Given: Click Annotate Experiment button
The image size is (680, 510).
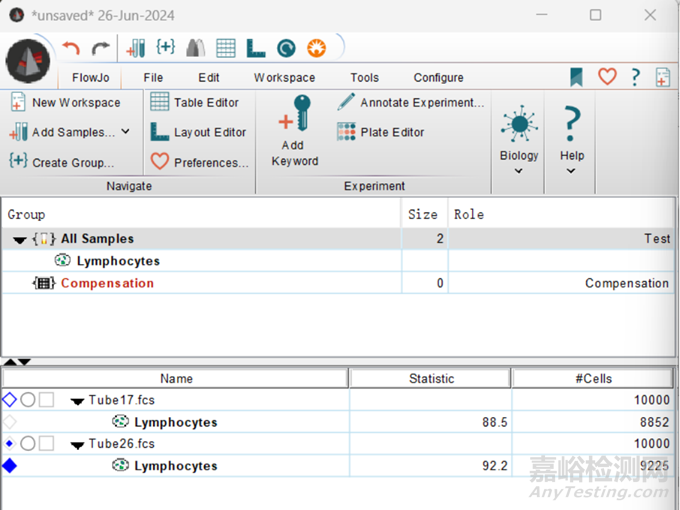Looking at the screenshot, I should 410,102.
